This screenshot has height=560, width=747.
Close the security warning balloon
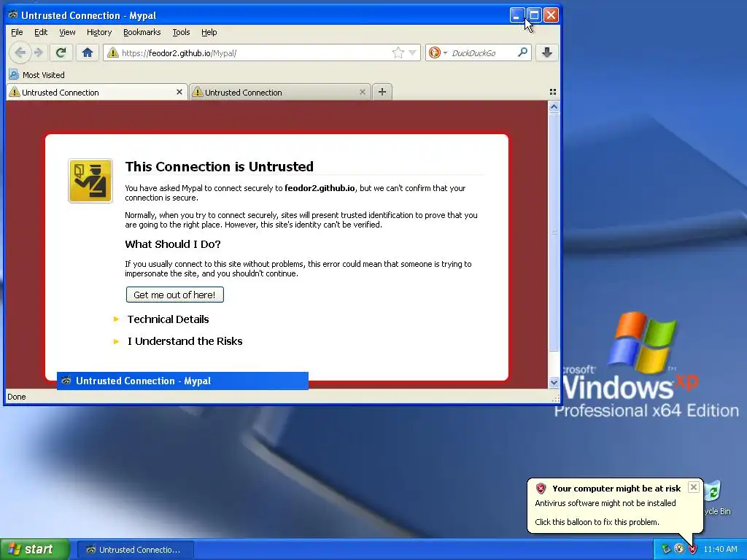click(694, 487)
